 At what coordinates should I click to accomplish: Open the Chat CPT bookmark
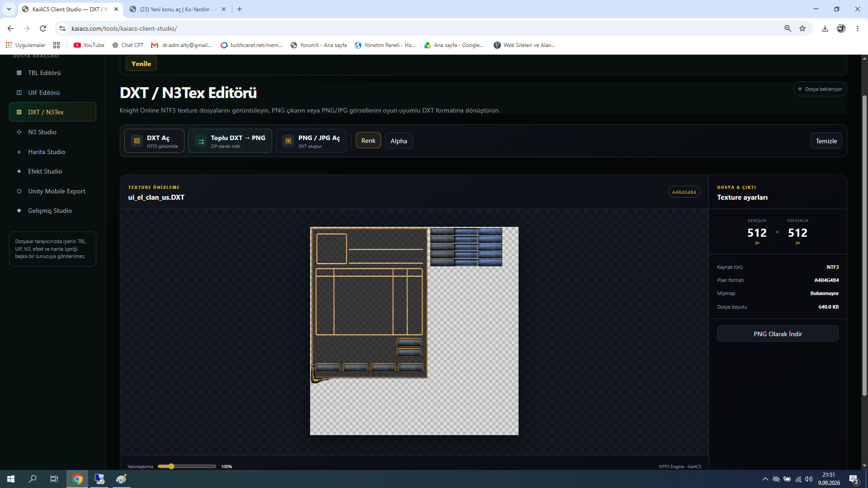128,45
